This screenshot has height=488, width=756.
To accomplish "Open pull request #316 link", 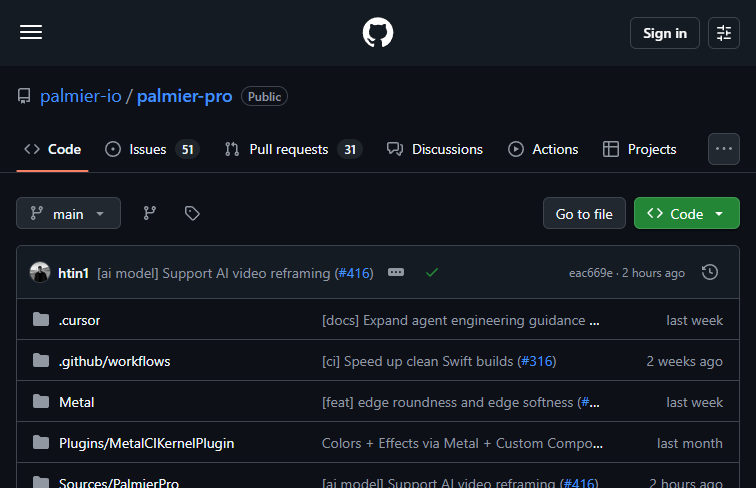I will coord(537,362).
